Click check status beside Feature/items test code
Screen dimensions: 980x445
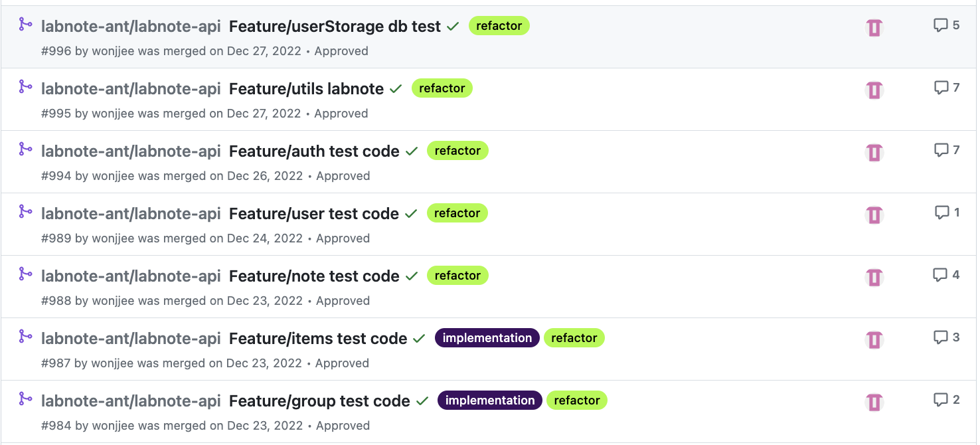click(x=419, y=339)
